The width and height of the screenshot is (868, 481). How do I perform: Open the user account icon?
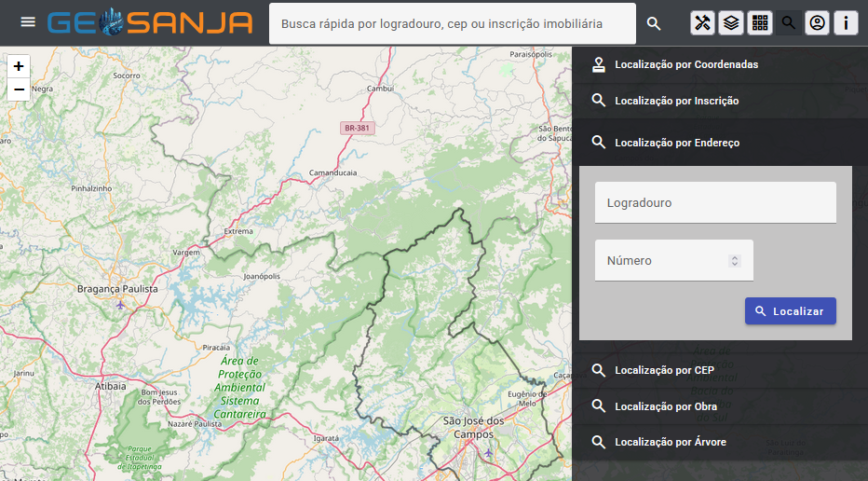point(817,23)
